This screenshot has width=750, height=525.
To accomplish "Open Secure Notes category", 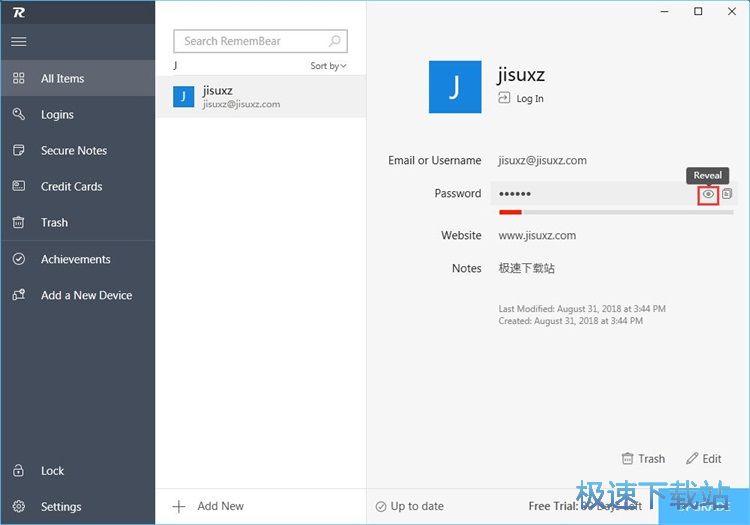I will coord(77,151).
